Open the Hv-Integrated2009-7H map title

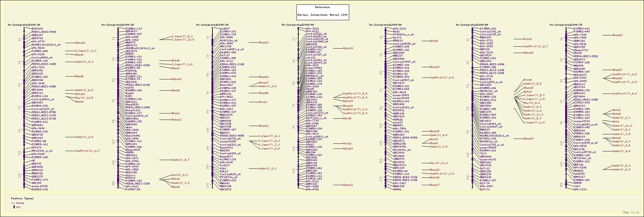click(x=566, y=25)
